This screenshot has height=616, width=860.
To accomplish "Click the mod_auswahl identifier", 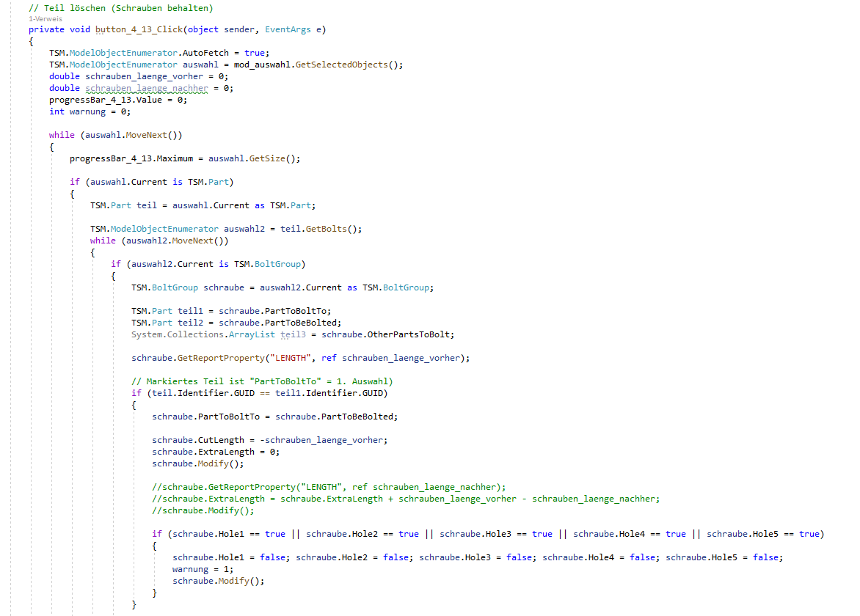I will click(x=262, y=65).
